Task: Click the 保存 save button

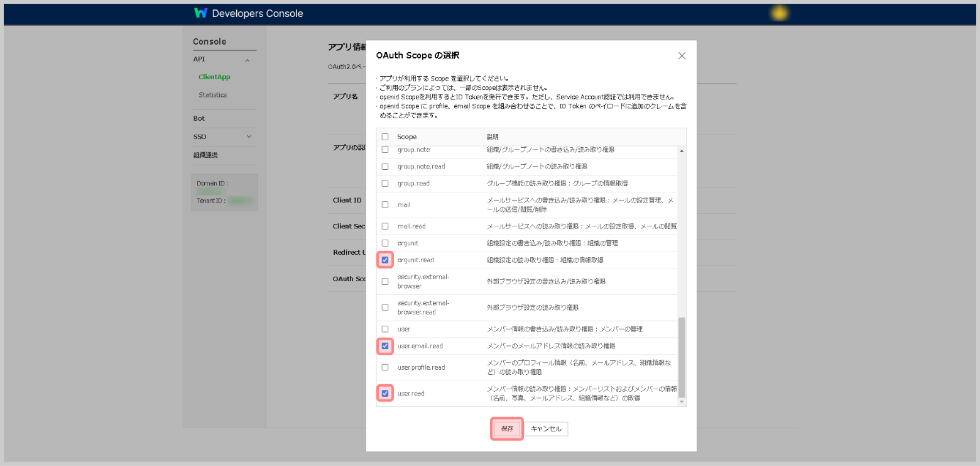Action: point(507,429)
